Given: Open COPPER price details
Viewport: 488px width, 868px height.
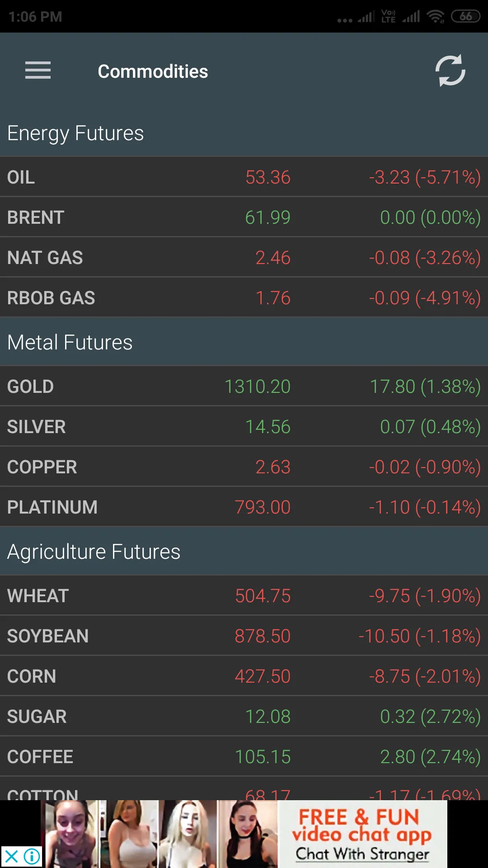Looking at the screenshot, I should (x=244, y=467).
